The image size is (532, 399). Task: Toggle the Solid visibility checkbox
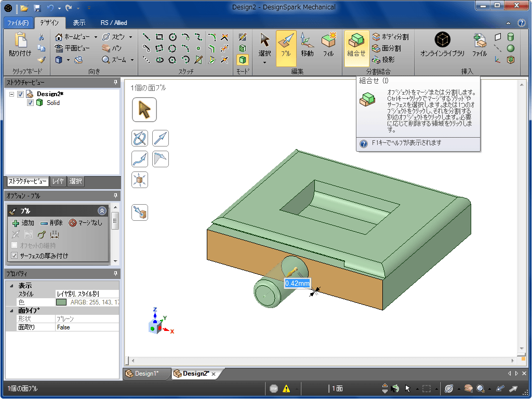(30, 102)
